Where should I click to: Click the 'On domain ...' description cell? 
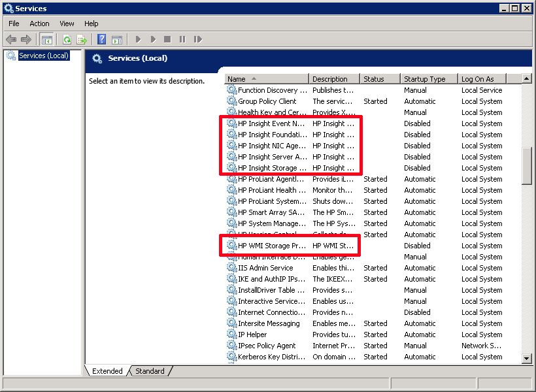[334, 357]
